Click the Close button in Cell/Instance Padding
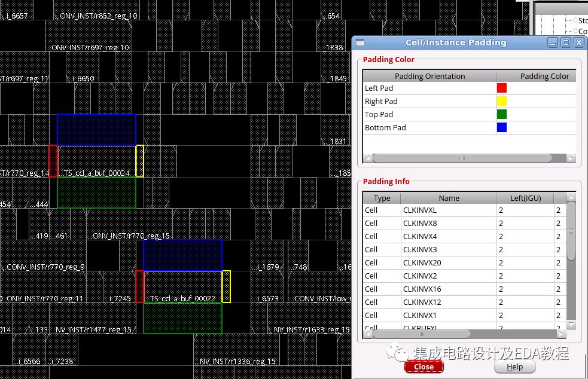This screenshot has width=588, height=379. [424, 366]
